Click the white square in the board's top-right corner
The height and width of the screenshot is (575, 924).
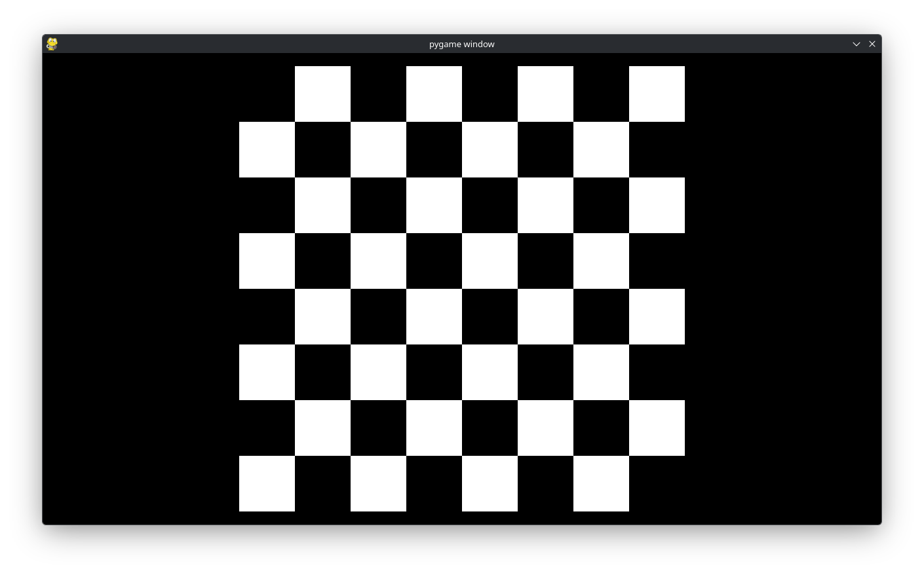click(657, 94)
